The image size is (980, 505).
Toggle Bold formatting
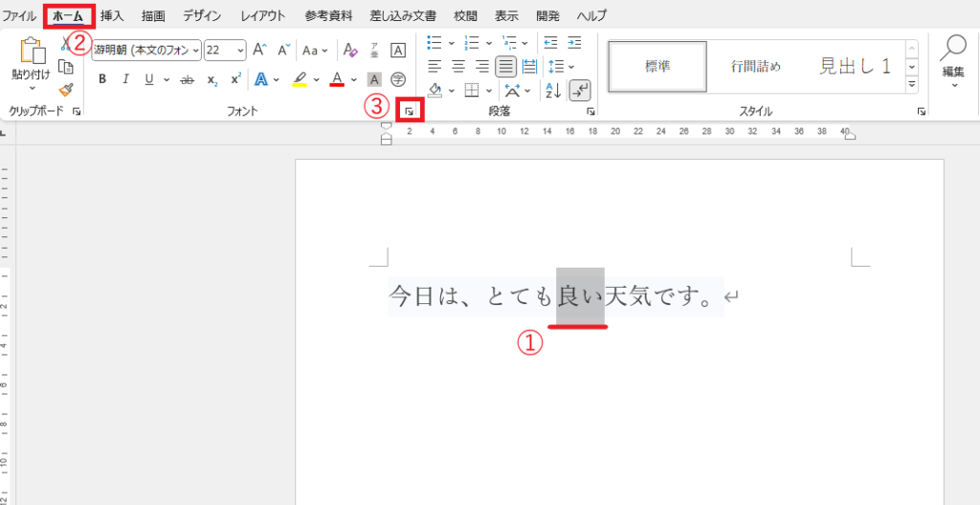pyautogui.click(x=102, y=79)
